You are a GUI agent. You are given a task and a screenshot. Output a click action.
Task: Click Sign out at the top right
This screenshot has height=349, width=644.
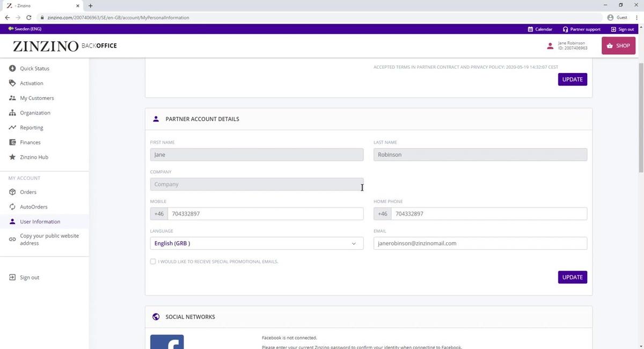point(624,29)
